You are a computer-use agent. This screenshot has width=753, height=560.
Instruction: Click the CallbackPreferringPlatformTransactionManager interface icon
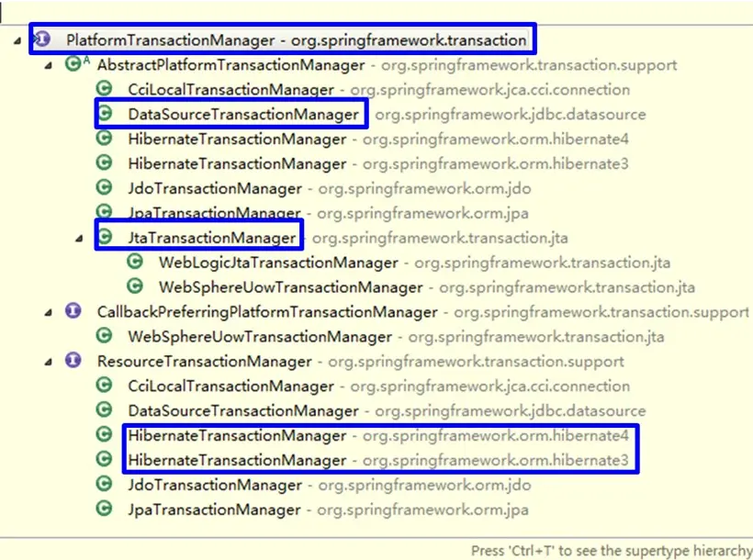click(x=73, y=310)
